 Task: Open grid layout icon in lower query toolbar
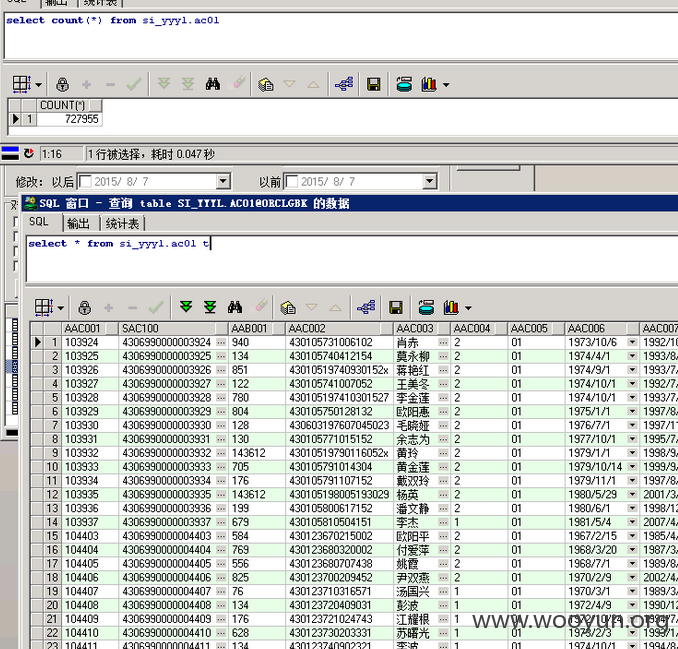[x=44, y=308]
